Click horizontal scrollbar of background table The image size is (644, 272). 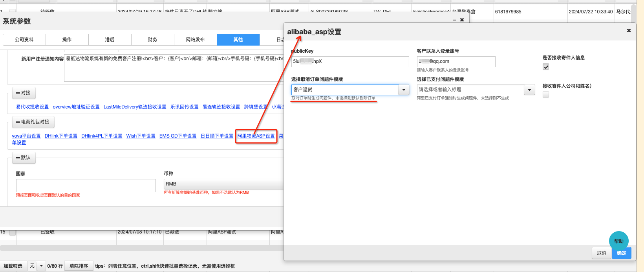[141, 248]
